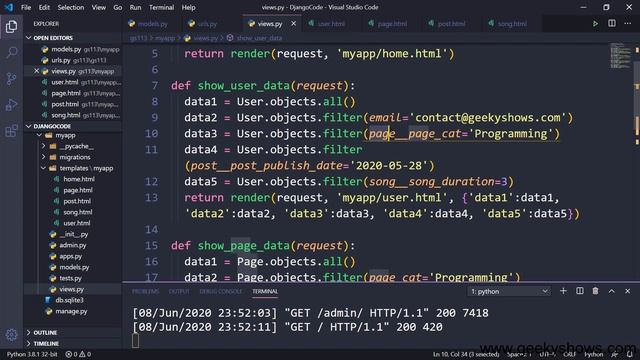Click Python 3.8.1 32-bit interpreter selector

click(x=32, y=354)
